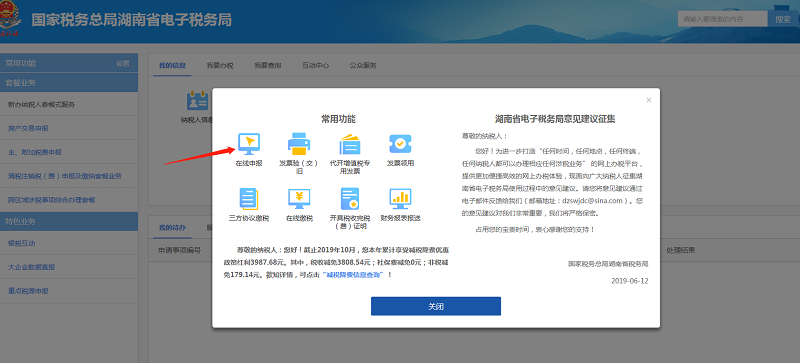Open 设置 in the 常用功能 sidebar header
This screenshot has width=800, height=363.
(x=122, y=63)
